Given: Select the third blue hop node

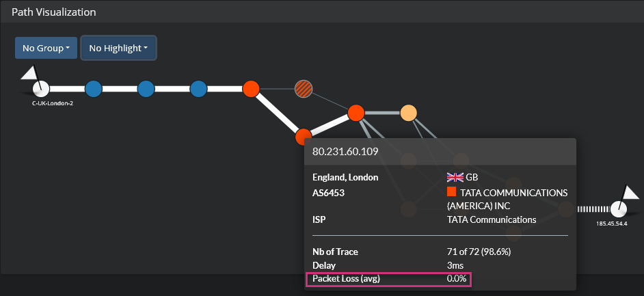Looking at the screenshot, I should tap(198, 89).
